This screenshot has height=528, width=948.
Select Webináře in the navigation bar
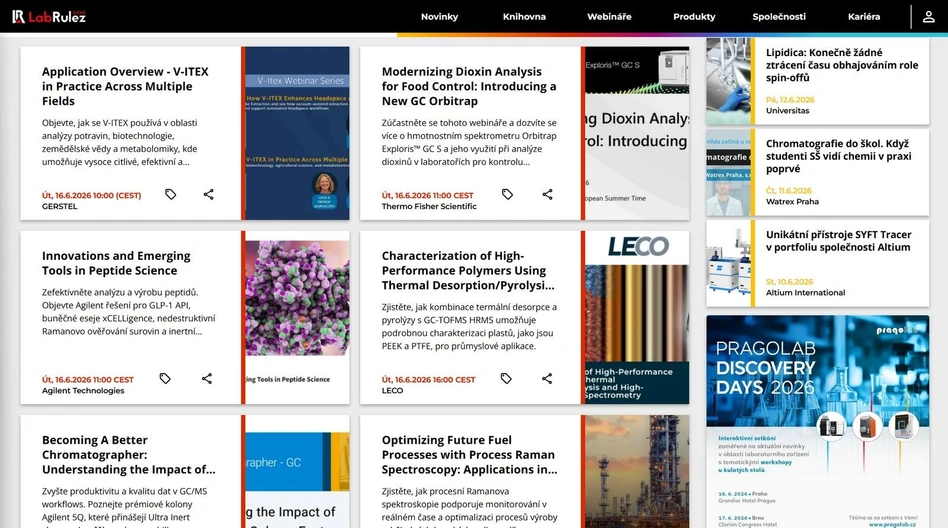(x=609, y=17)
